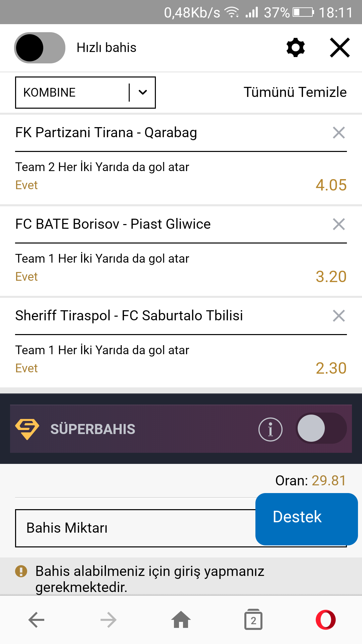Tap the Süperbahis shield logo
Viewport: 362px width, 644px height.
[27, 429]
